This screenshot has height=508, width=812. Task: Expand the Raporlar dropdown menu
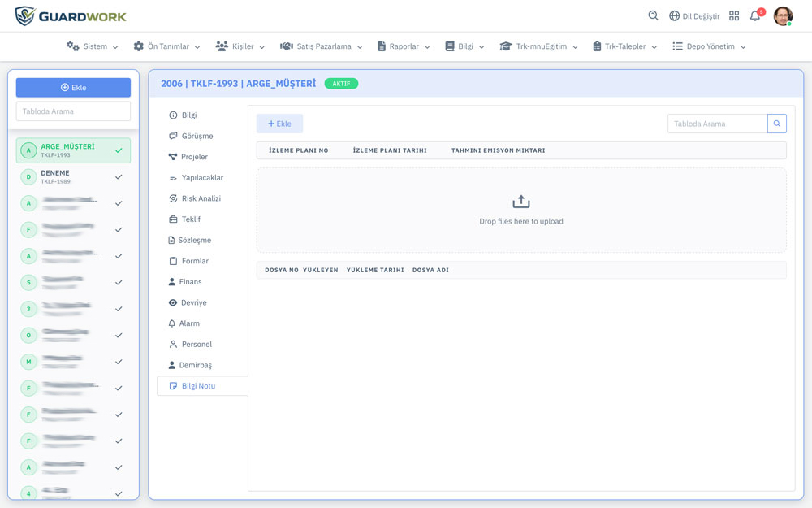click(x=404, y=46)
